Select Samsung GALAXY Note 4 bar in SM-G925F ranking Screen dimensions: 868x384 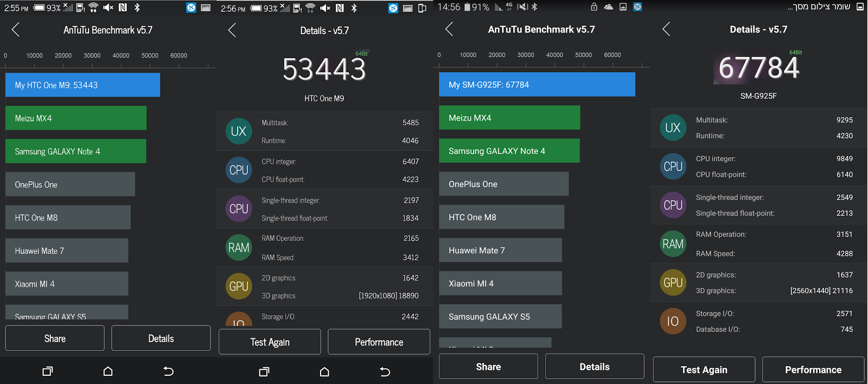coord(509,151)
